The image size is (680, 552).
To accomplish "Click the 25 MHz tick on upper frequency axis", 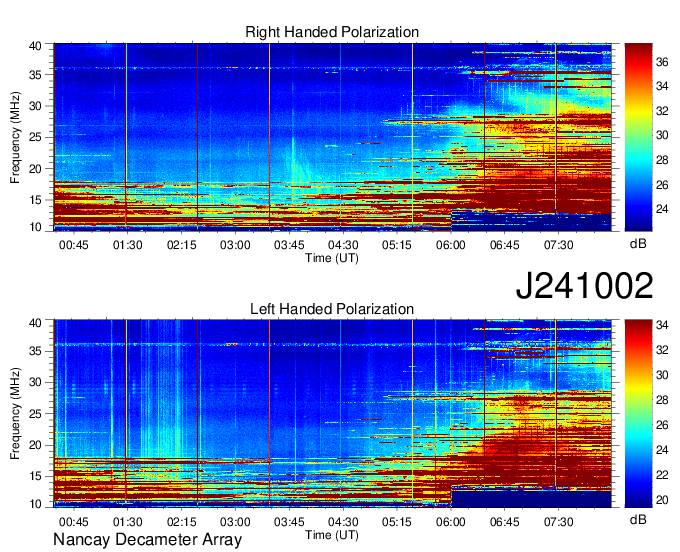I will (35, 138).
